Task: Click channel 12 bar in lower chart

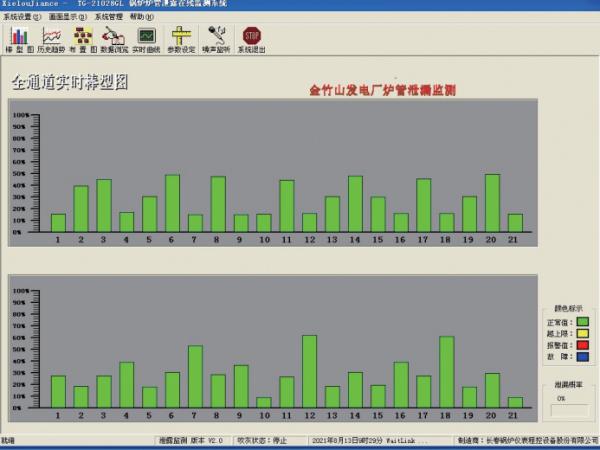Action: coord(309,372)
